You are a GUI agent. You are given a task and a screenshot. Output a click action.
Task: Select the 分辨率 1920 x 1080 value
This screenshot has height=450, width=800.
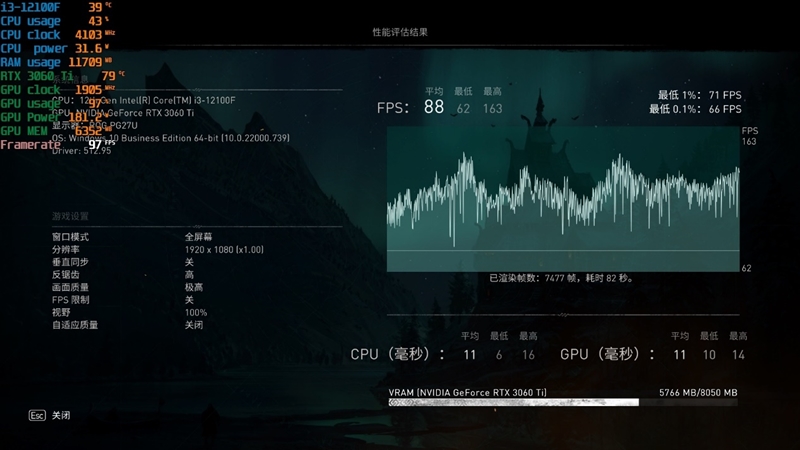(x=224, y=249)
